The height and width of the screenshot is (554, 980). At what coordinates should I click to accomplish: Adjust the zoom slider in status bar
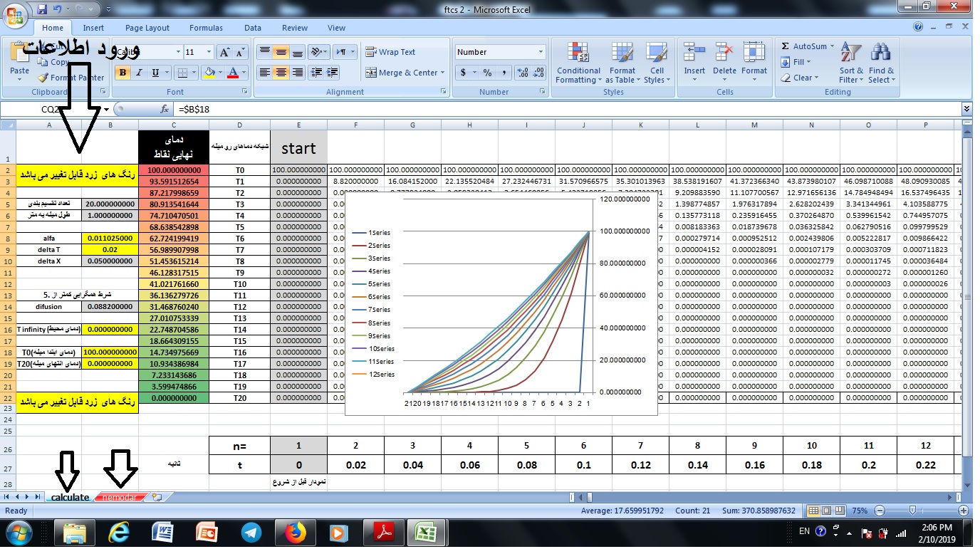(913, 511)
